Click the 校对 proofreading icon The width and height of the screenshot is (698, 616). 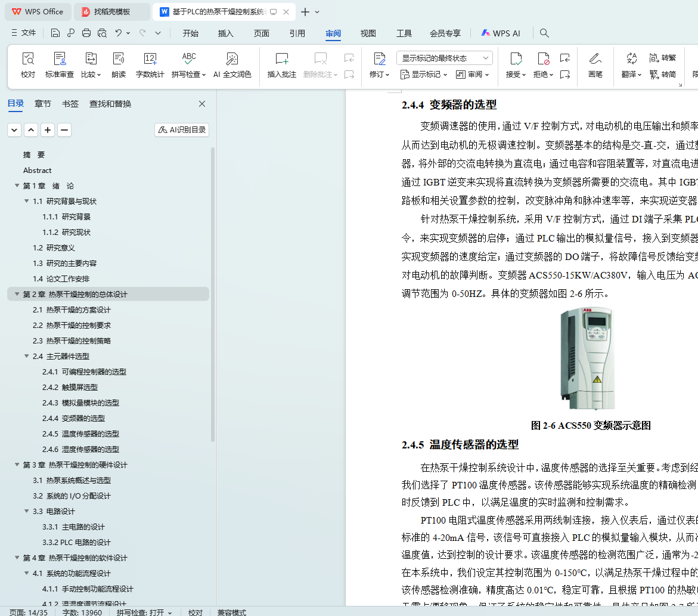pyautogui.click(x=27, y=65)
